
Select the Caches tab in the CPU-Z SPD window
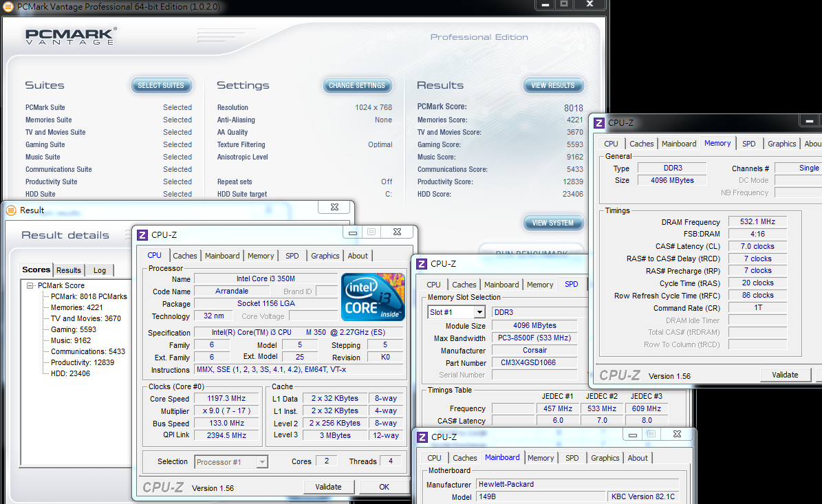464,285
